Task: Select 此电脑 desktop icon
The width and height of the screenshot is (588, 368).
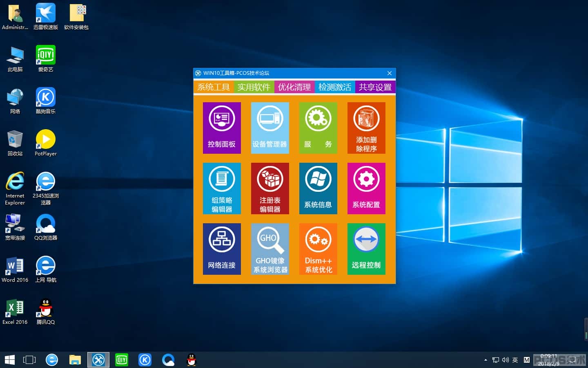Action: click(15, 58)
